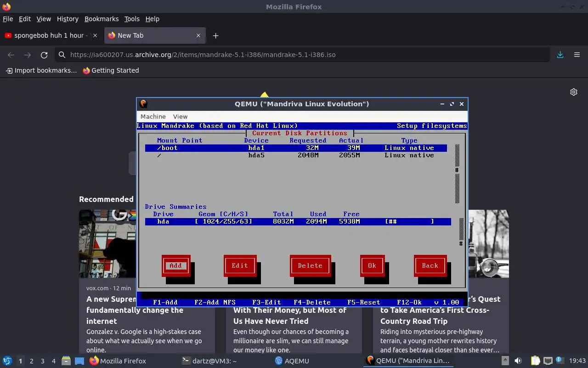Click the network tray icon
Viewport: 588px width, 368px height.
click(x=548, y=361)
